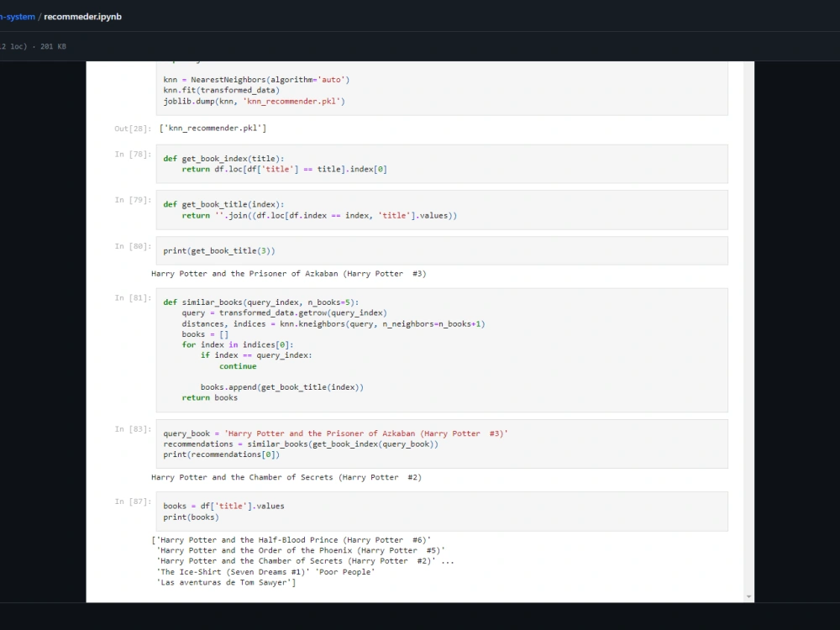Click the Prisoner of Azkaban output below cell 80

point(289,274)
